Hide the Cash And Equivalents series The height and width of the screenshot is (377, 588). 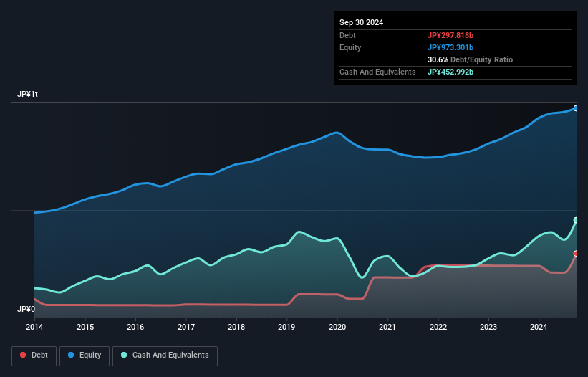165,355
